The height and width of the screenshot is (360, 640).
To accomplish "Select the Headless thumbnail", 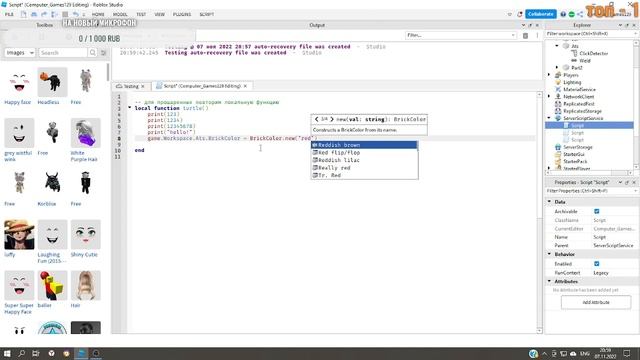I will [52, 82].
